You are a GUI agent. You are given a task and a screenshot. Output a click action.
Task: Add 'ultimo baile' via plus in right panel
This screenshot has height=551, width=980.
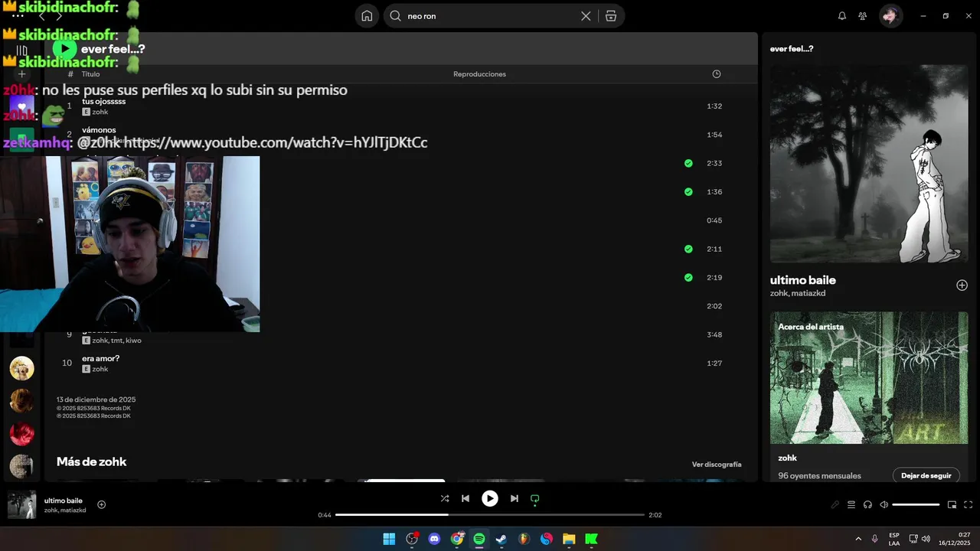(x=962, y=285)
